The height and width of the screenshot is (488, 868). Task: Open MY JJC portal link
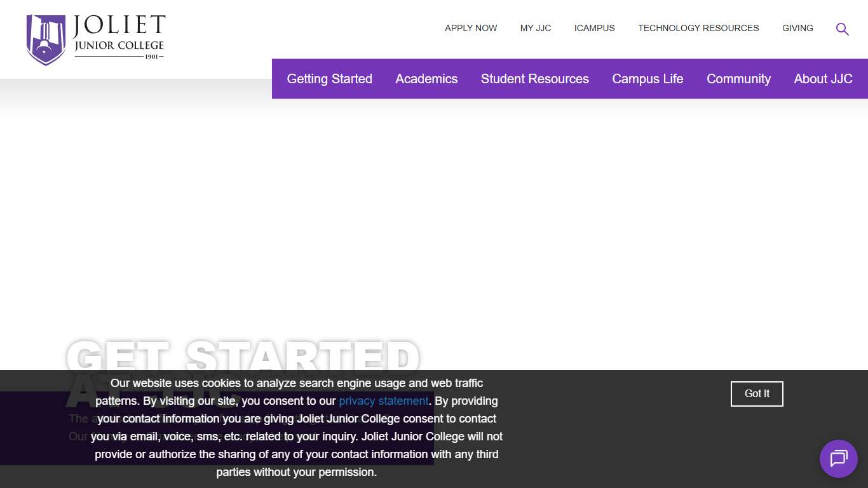535,28
